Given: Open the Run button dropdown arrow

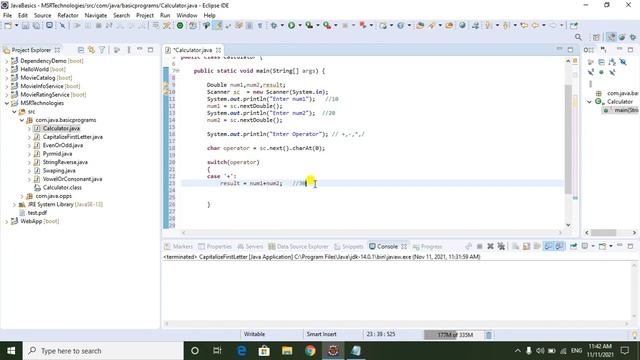Looking at the screenshot, I should click(x=300, y=25).
